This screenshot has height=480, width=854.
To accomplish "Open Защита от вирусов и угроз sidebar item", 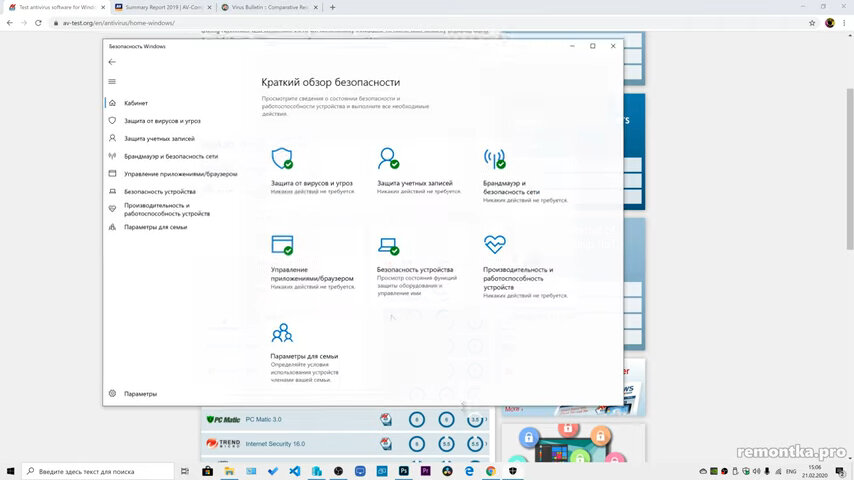I will click(162, 121).
